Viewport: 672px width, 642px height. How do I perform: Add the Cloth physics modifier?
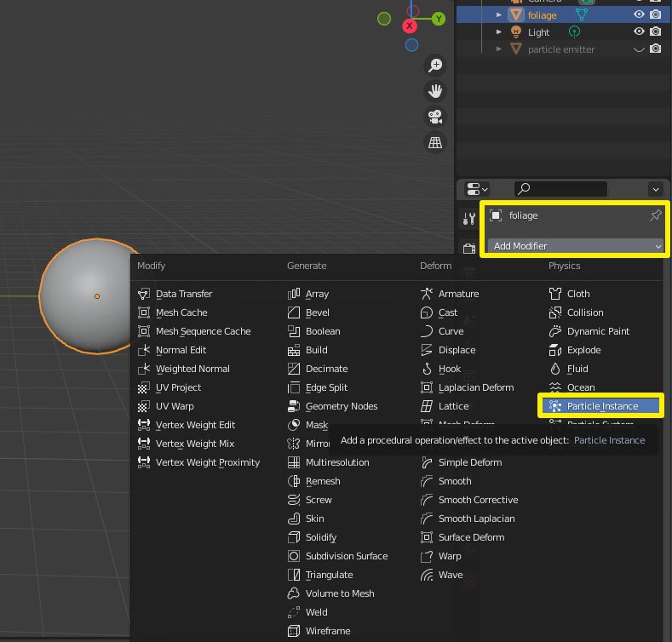point(569,294)
